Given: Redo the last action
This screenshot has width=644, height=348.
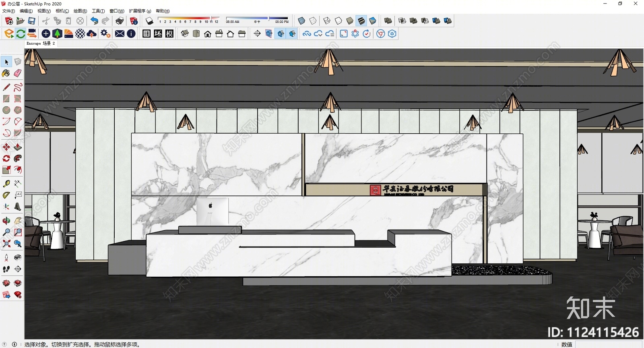Looking at the screenshot, I should (x=105, y=21).
